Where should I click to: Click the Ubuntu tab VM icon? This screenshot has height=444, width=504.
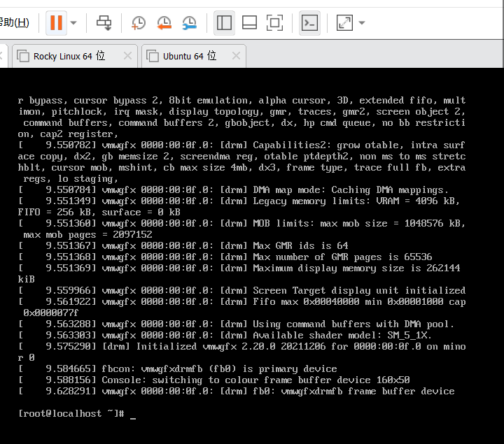(x=153, y=56)
